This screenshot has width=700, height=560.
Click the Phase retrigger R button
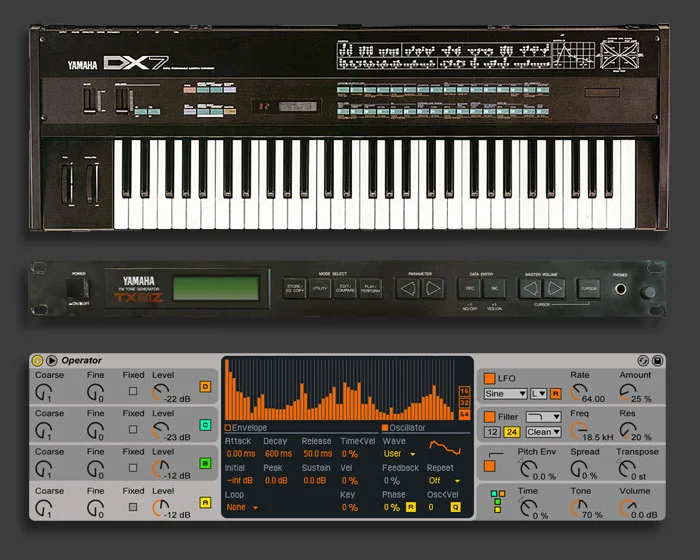tap(411, 507)
